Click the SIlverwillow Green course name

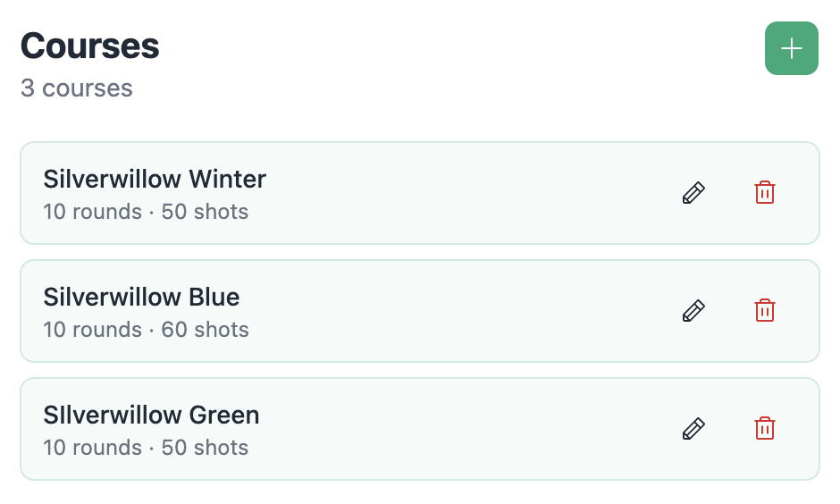(x=151, y=415)
